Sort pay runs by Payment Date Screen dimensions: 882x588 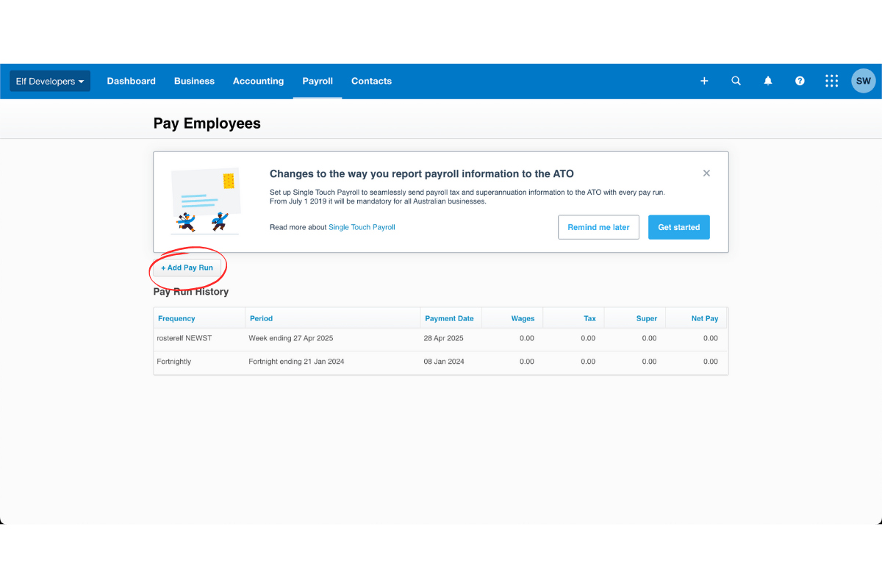point(451,318)
